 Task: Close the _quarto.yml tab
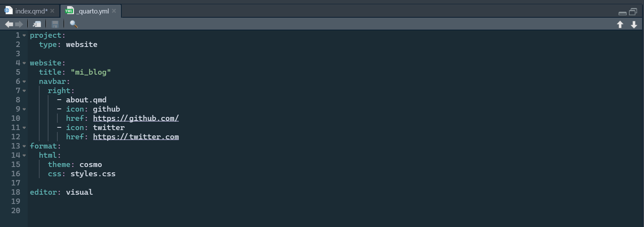pyautogui.click(x=114, y=11)
